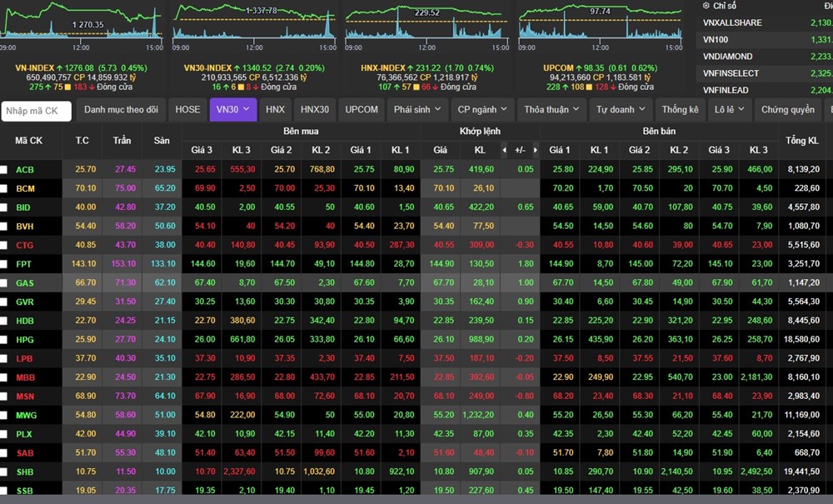This screenshot has height=504, width=833.
Task: Switch to the HNX tab
Action: point(275,109)
